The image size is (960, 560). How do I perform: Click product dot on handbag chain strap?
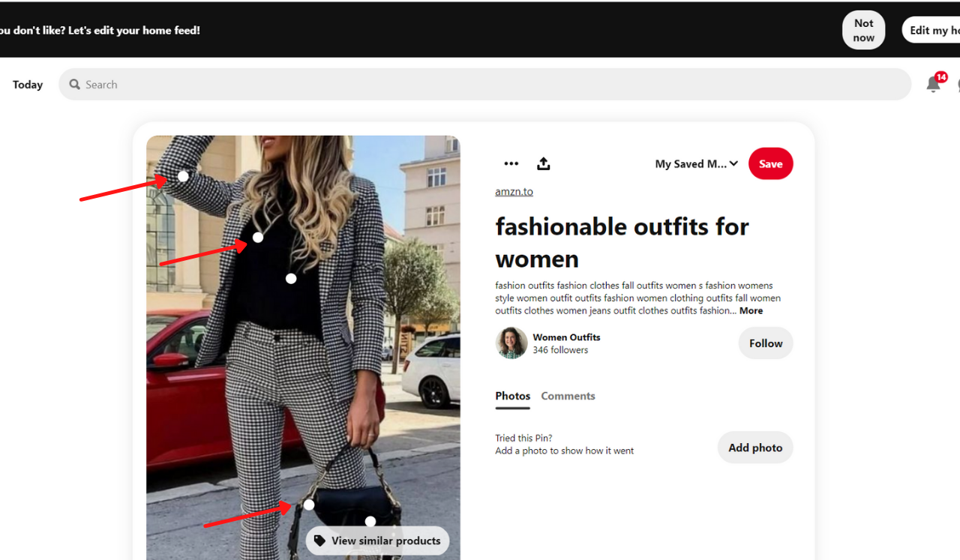point(309,505)
